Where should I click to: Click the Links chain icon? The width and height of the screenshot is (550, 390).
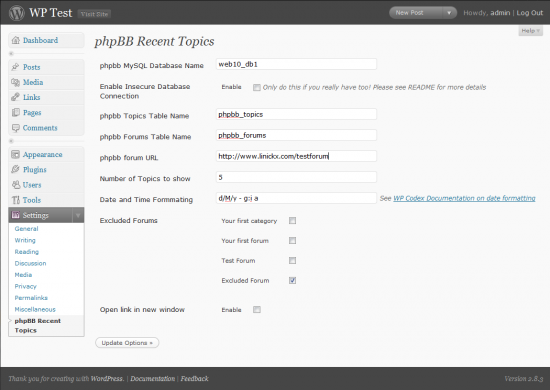(x=15, y=97)
